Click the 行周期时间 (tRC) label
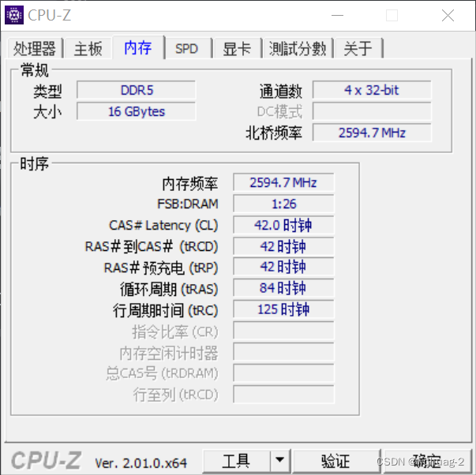The height and width of the screenshot is (475, 476). click(x=166, y=310)
